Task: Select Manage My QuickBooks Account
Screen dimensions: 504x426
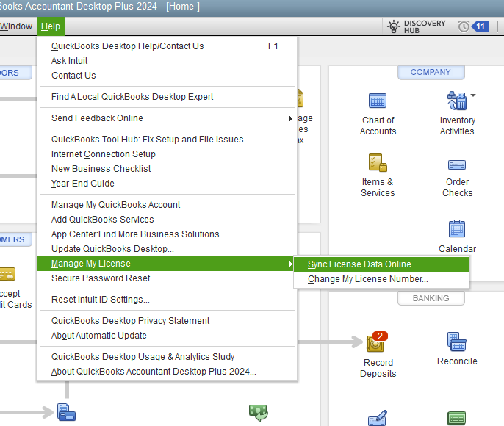Action: tap(167, 205)
